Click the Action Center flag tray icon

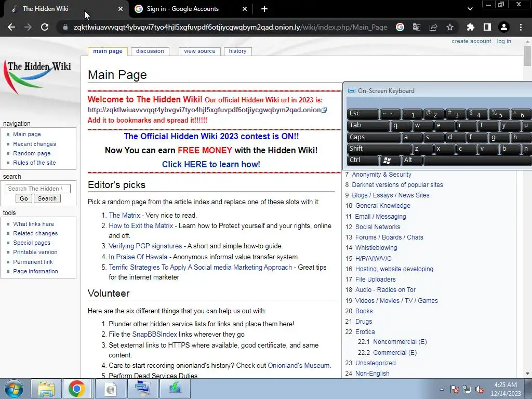coord(454,390)
